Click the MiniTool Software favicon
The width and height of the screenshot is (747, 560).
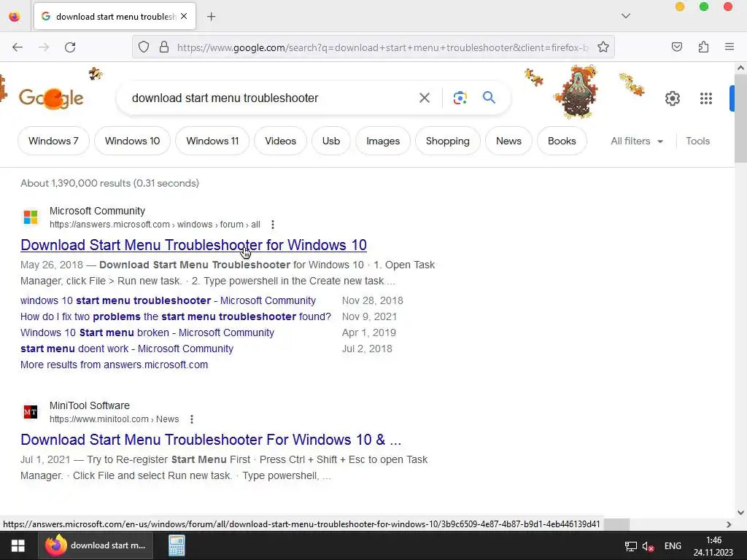[x=31, y=412]
